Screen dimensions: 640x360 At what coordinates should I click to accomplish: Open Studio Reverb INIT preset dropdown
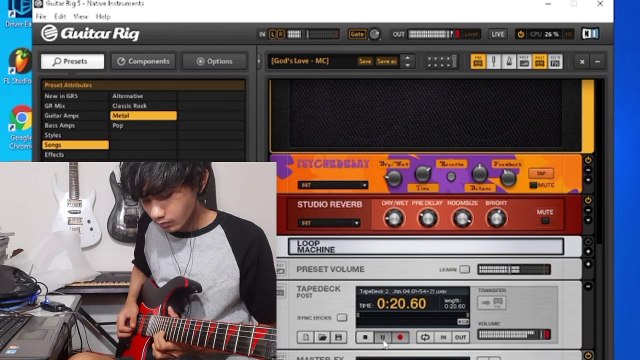[x=329, y=223]
